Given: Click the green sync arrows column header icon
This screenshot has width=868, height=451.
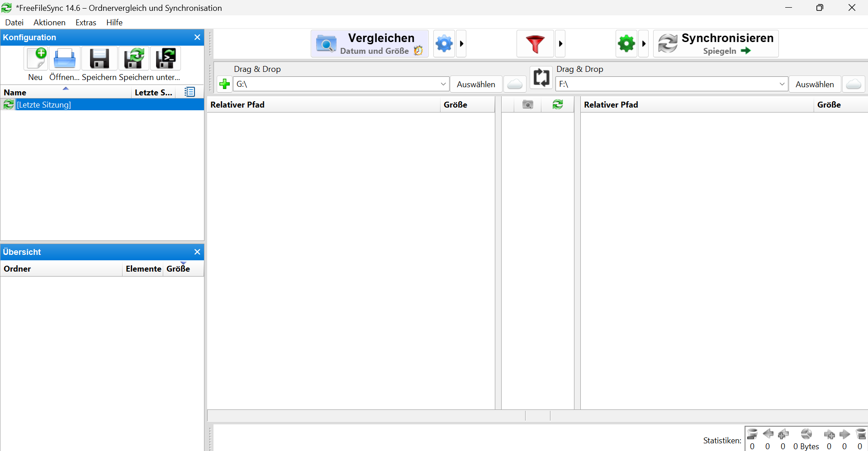Looking at the screenshot, I should 558,105.
